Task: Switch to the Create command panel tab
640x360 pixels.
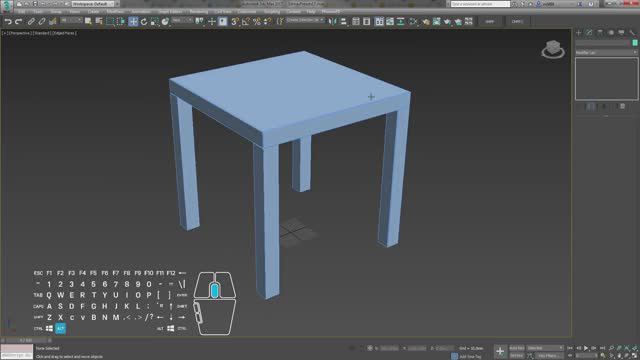Action: (578, 32)
